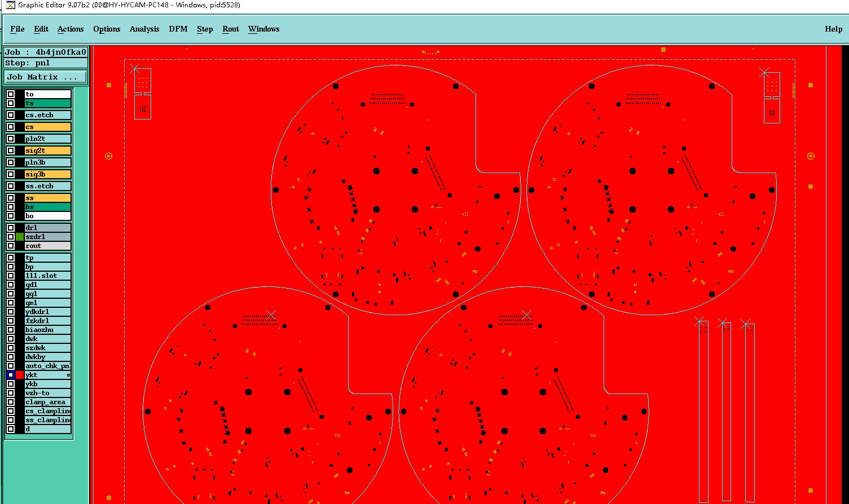This screenshot has width=849, height=504.
Task: Open the Options menu
Action: 107,29
